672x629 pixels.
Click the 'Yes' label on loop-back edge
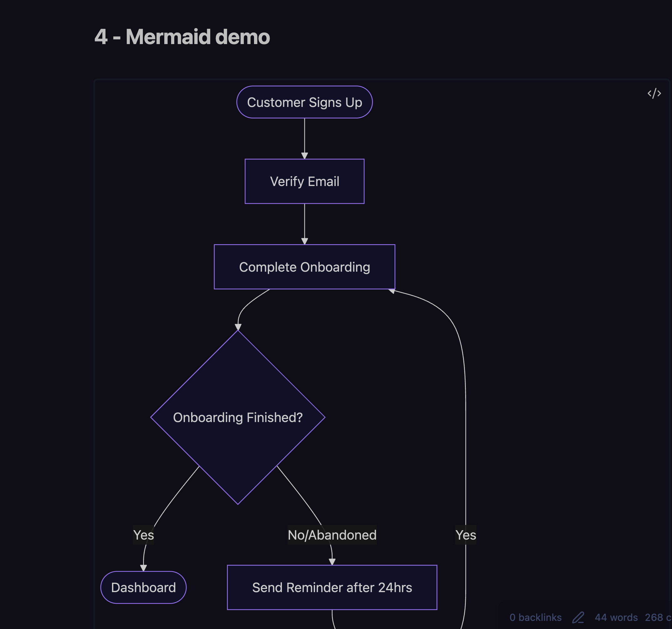(466, 535)
